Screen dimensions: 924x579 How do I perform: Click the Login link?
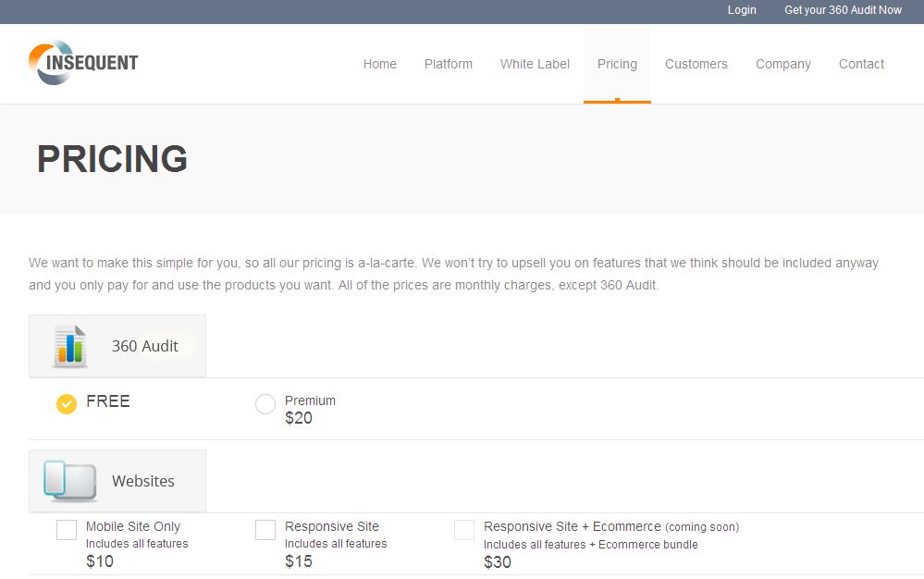pos(742,10)
